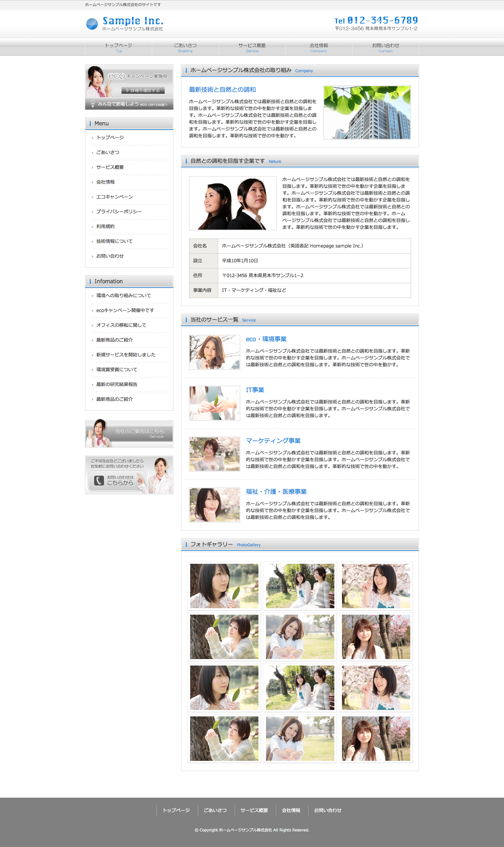Open トップページ in the top navigation
This screenshot has height=847, width=504.
click(x=118, y=47)
